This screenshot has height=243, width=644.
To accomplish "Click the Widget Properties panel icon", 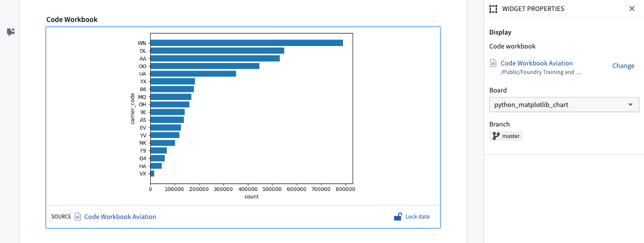I will click(493, 8).
